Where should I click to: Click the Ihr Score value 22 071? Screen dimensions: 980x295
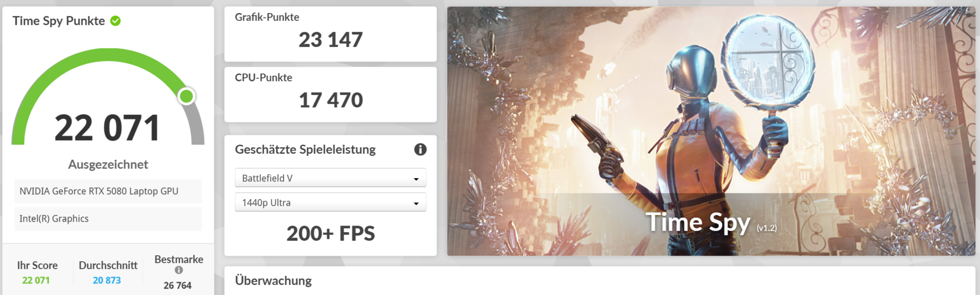tap(36, 280)
